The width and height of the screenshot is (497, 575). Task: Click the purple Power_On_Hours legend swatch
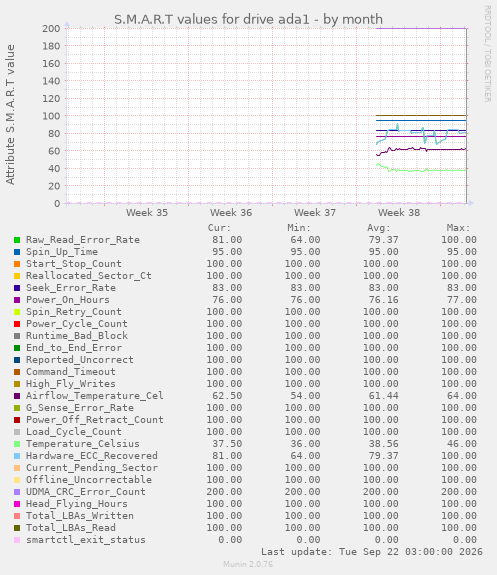(x=17, y=300)
